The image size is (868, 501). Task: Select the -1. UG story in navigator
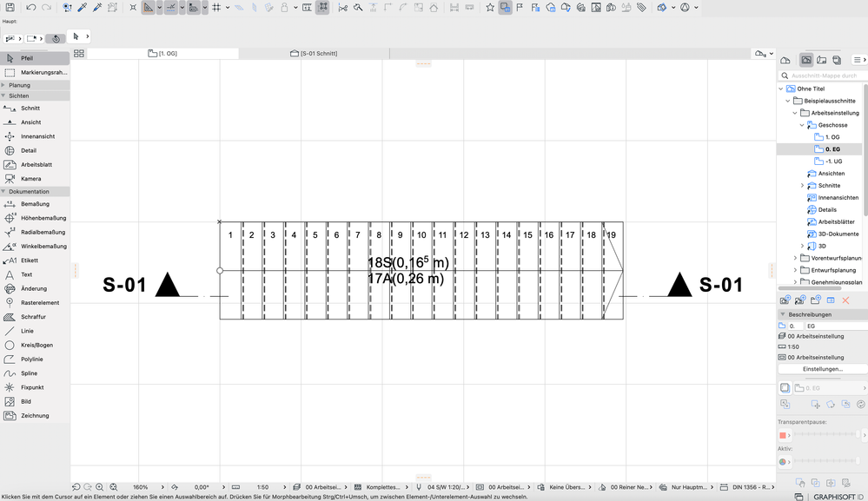pos(833,162)
